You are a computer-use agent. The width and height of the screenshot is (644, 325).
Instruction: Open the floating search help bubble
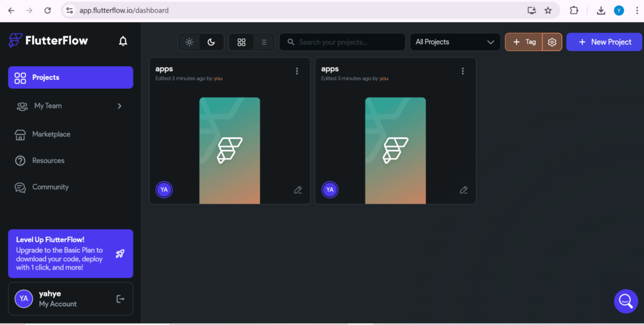tap(625, 301)
